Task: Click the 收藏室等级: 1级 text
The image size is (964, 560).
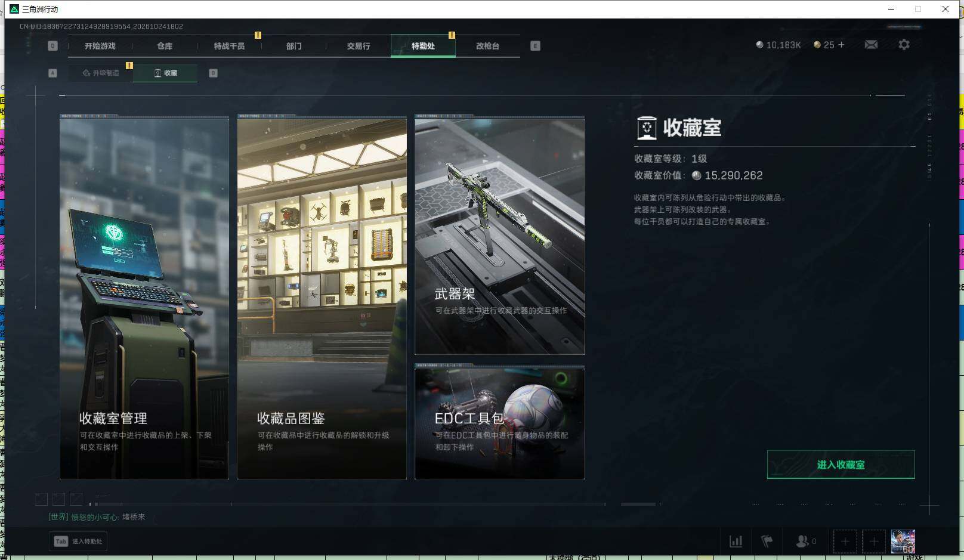Action: pos(671,159)
